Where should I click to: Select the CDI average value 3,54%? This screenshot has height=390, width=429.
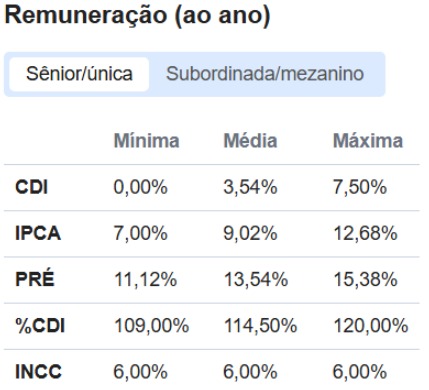[250, 187]
